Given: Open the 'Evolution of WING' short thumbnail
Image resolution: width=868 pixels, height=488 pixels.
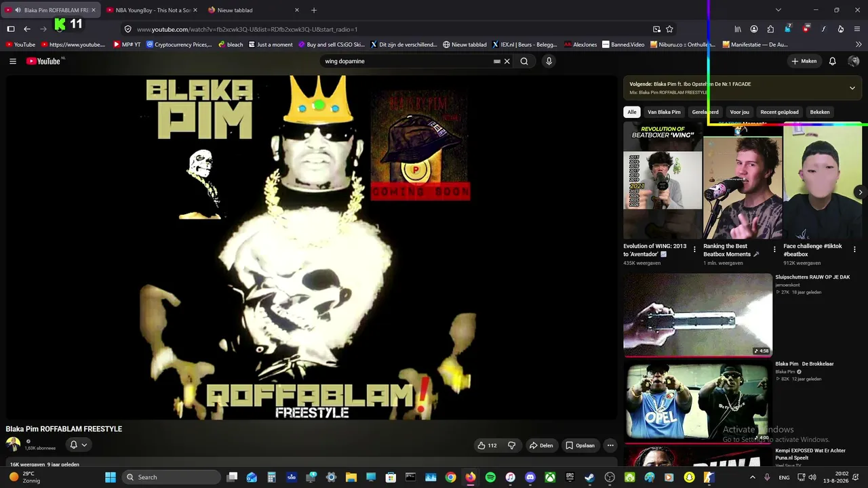Looking at the screenshot, I should (x=663, y=181).
